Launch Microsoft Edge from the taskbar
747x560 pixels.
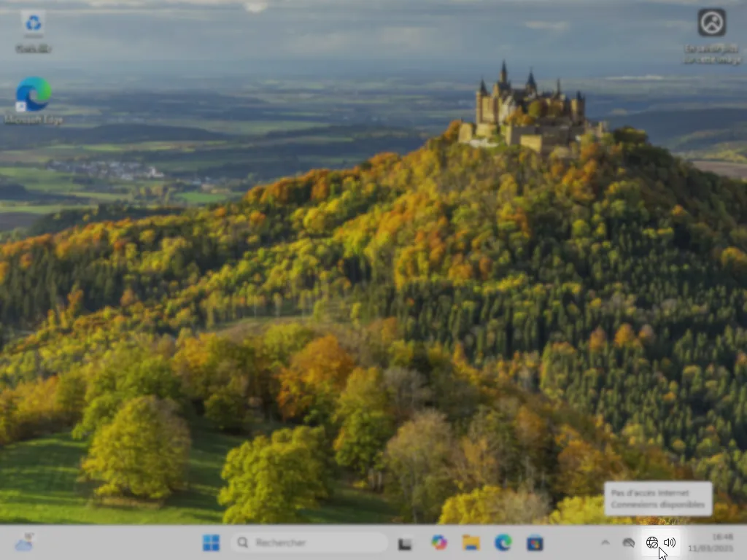(503, 542)
